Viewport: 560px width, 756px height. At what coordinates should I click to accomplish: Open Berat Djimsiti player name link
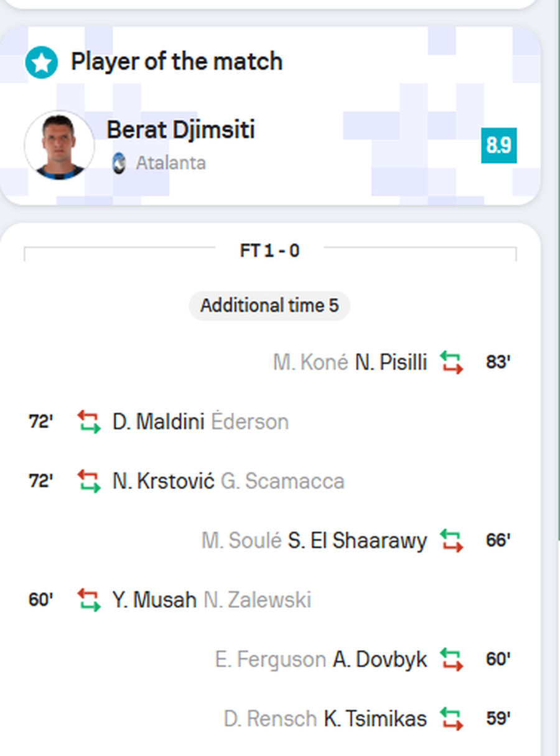tap(180, 129)
